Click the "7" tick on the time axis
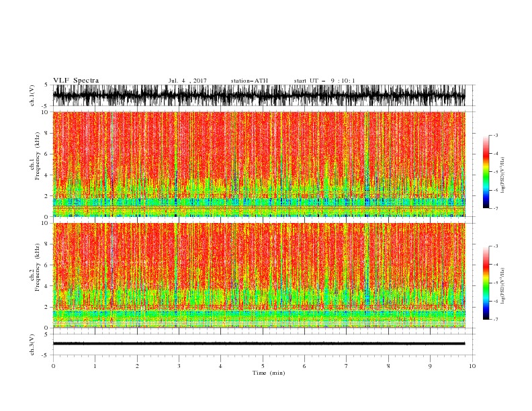532x411 pixels. pos(347,366)
